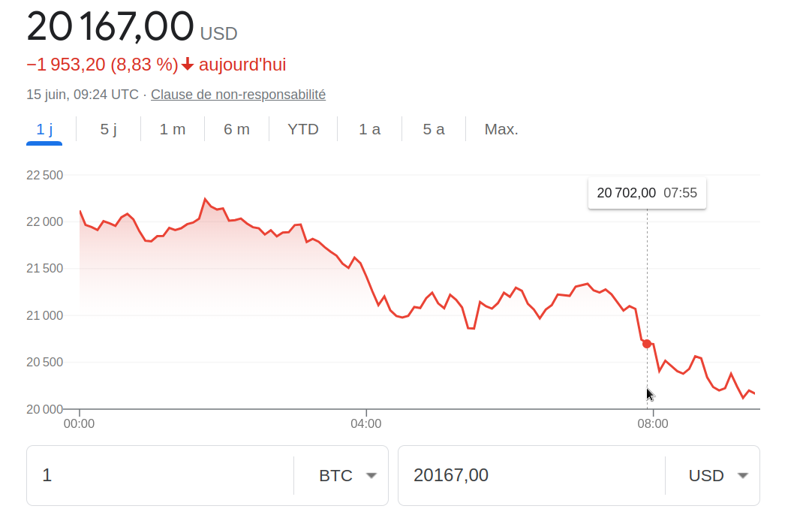Select the Max. time range
This screenshot has width=812, height=515.
[501, 129]
